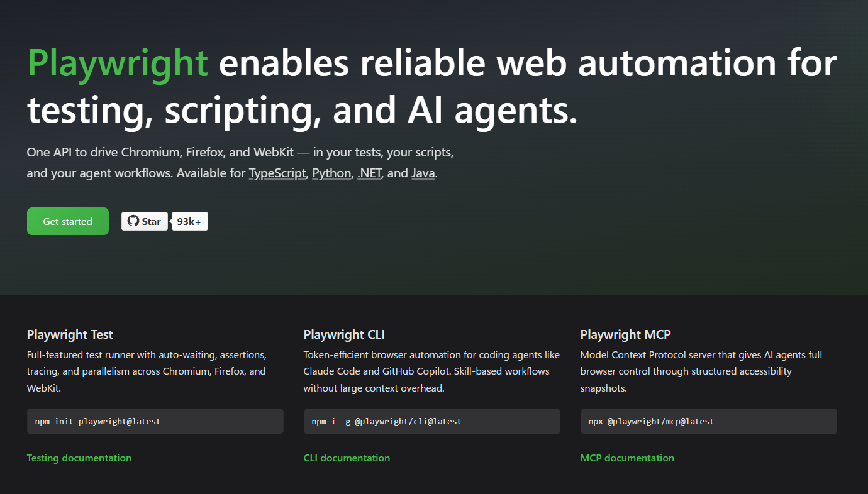Select the "Playwright MCP" heading
The height and width of the screenshot is (494, 868).
click(626, 334)
